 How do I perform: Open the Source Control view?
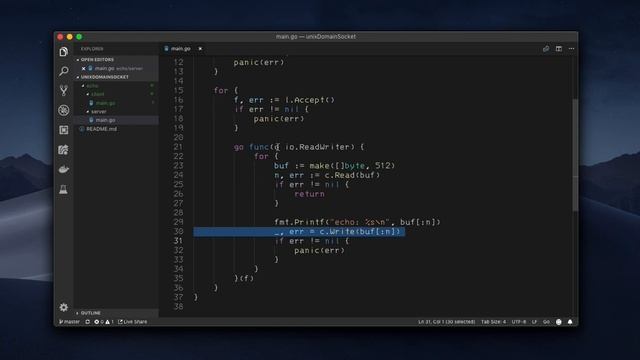[x=64, y=90]
